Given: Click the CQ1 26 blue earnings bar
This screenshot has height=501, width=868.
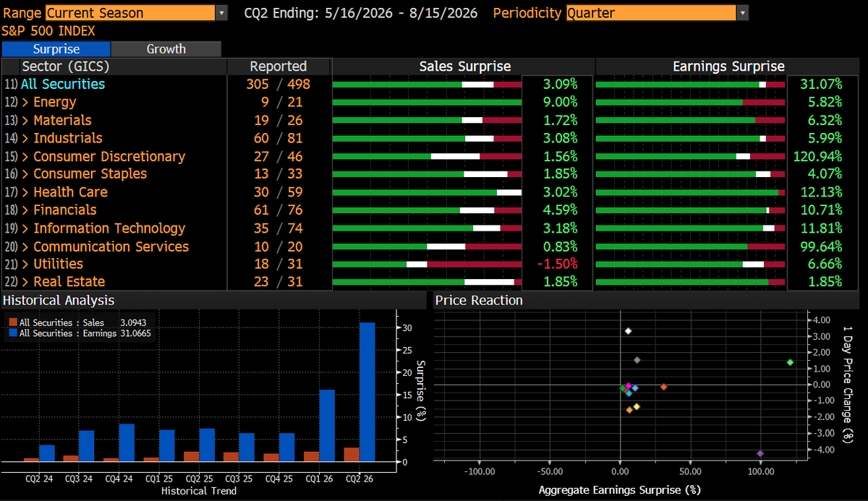Looking at the screenshot, I should coord(327,425).
